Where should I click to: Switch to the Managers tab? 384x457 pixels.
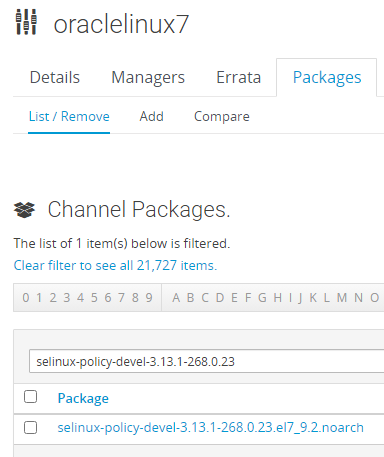coord(148,77)
